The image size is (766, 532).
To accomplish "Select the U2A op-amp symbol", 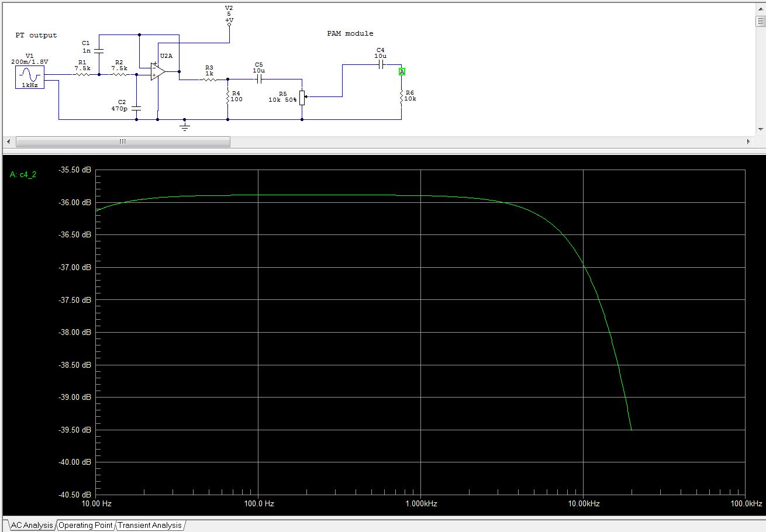I will click(x=157, y=71).
